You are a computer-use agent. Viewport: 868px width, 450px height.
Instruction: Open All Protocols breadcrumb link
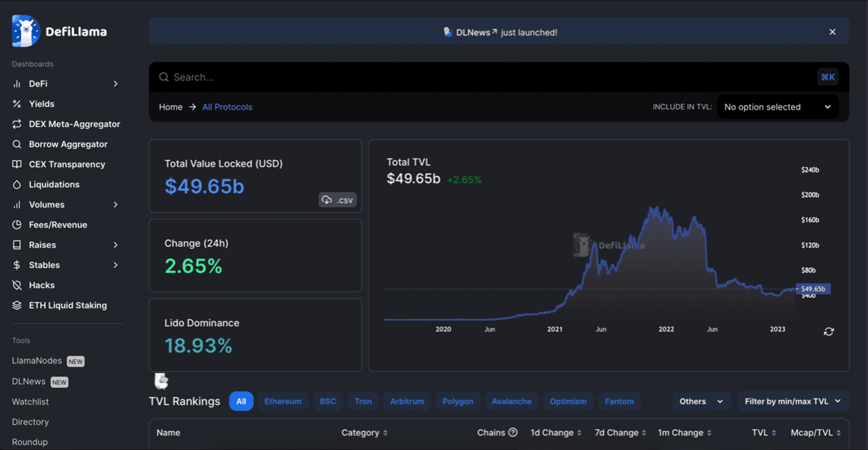pyautogui.click(x=227, y=107)
